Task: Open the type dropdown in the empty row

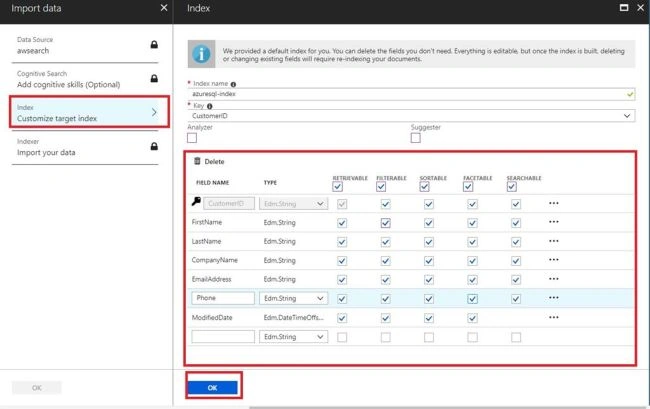Action: point(293,336)
